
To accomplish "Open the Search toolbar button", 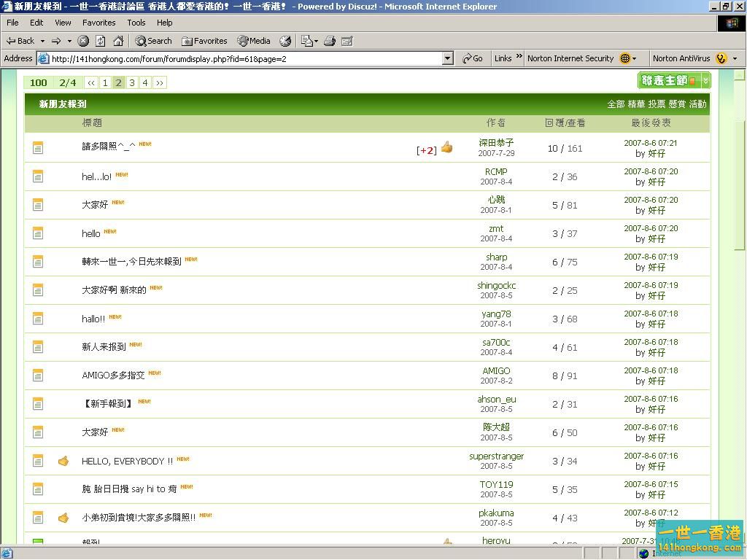I will [153, 41].
